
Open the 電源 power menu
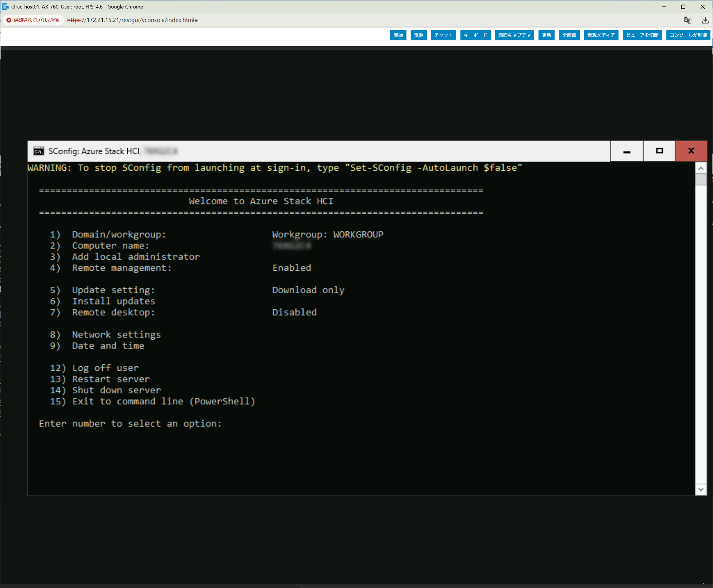[418, 35]
